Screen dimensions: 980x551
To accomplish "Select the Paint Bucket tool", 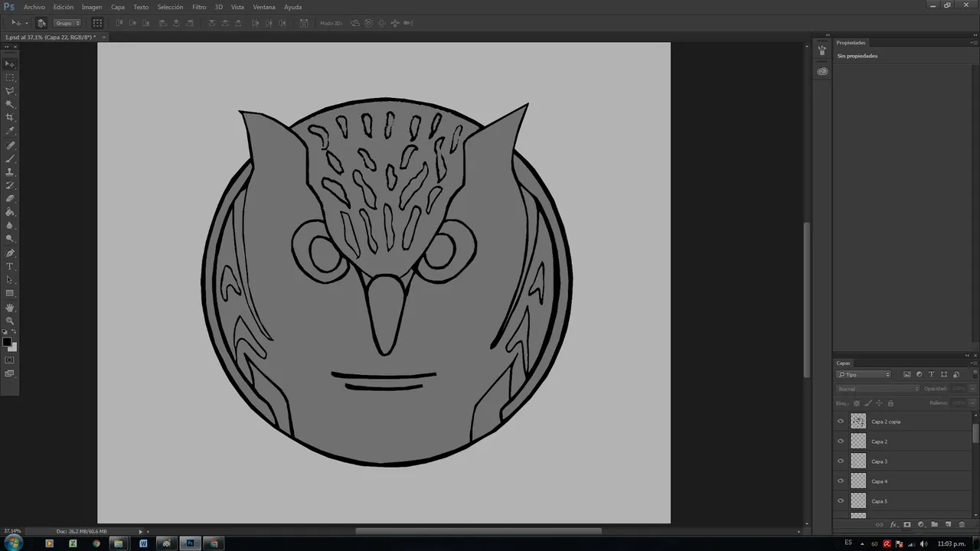I will tap(10, 212).
